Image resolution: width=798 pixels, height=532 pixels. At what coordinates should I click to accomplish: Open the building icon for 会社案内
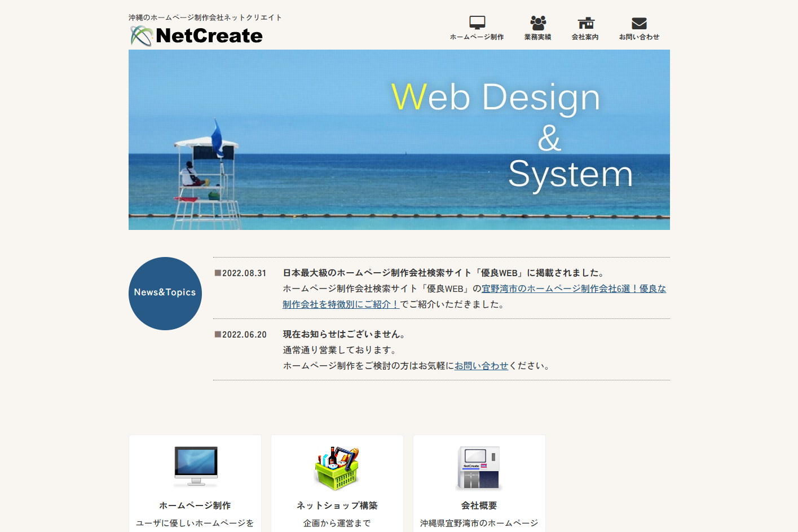coord(586,23)
